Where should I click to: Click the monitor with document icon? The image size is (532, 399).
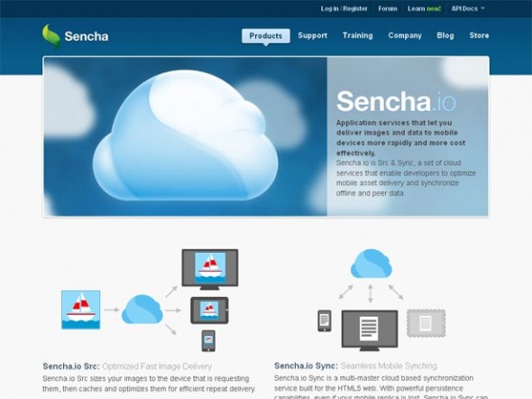pos(370,330)
